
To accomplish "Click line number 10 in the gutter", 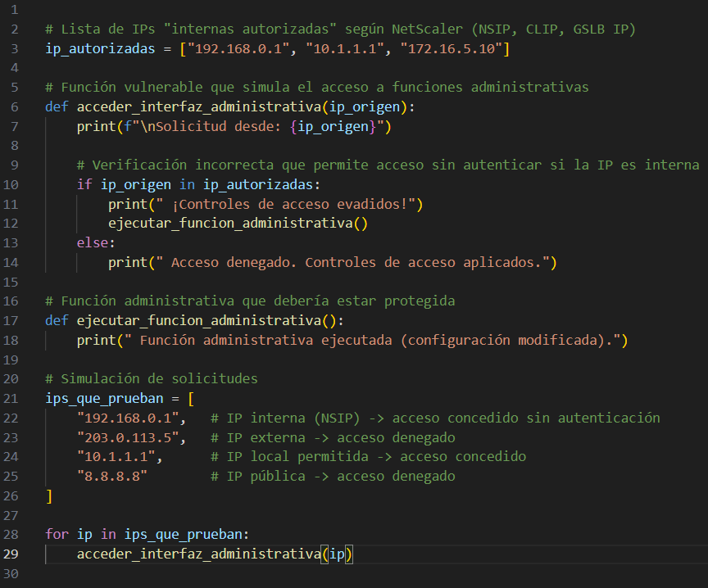I will [11, 184].
